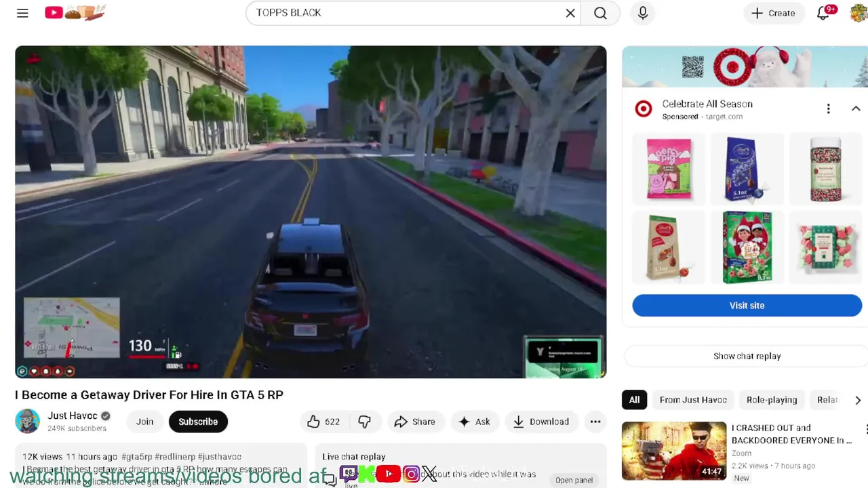Select the Role-playing filter chip
Viewport: 868px width, 488px height.
pos(772,400)
